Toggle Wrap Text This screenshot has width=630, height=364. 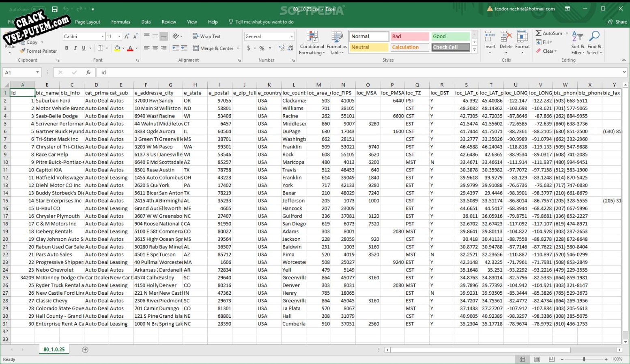click(206, 36)
